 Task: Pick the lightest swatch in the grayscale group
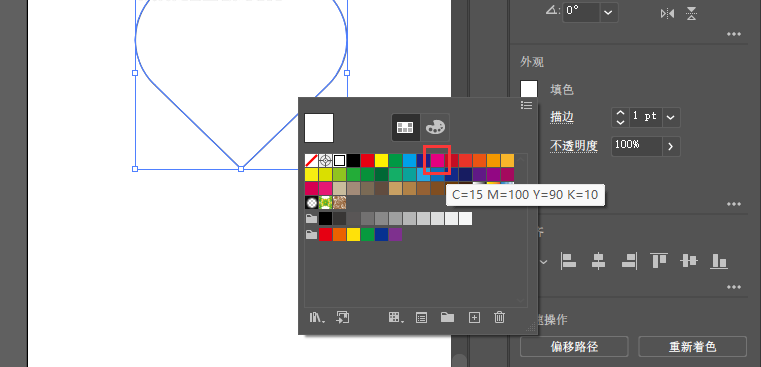(x=466, y=218)
